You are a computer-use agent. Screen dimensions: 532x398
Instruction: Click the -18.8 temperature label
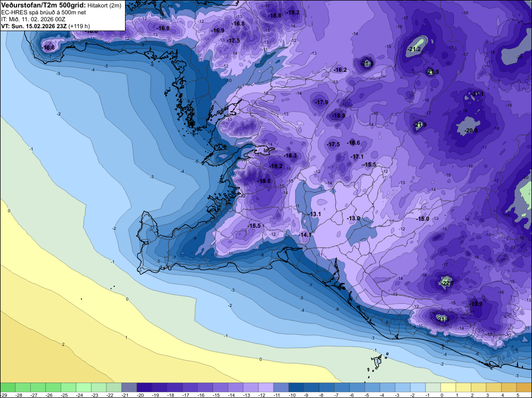[x=275, y=15]
